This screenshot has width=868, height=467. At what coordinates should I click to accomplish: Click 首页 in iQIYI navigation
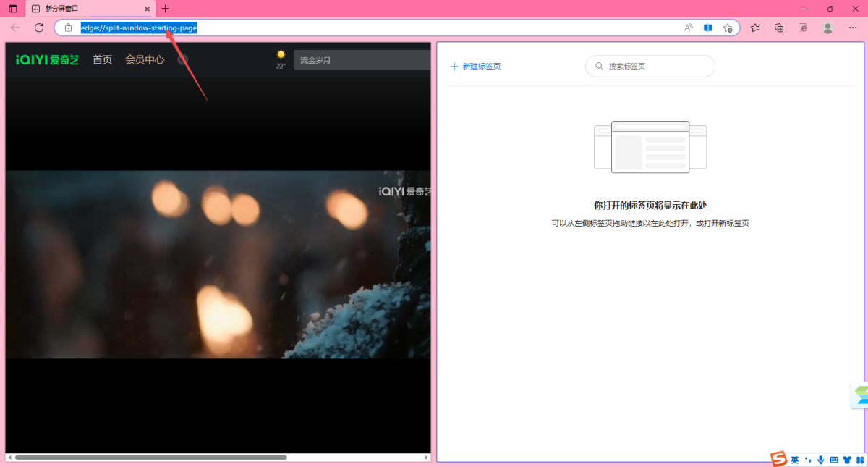coord(102,59)
